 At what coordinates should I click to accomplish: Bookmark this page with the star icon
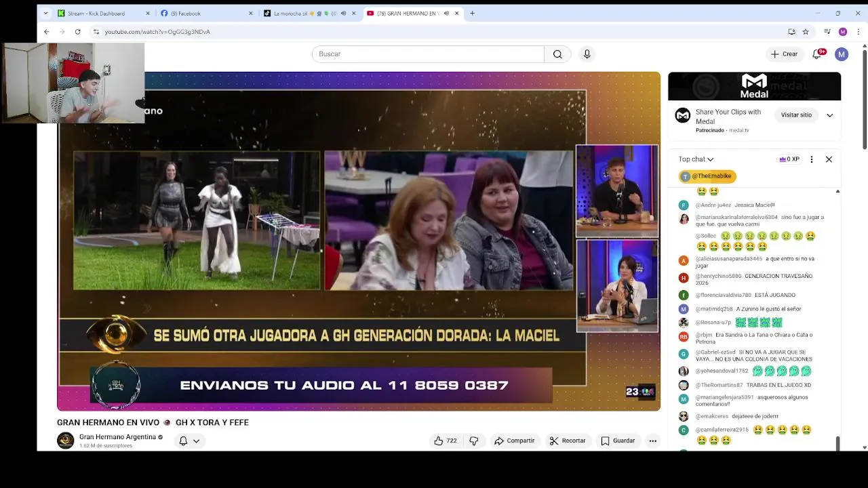806,32
